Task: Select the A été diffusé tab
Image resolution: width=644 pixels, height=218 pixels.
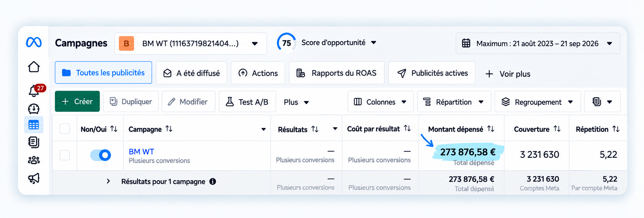Action: 191,73
